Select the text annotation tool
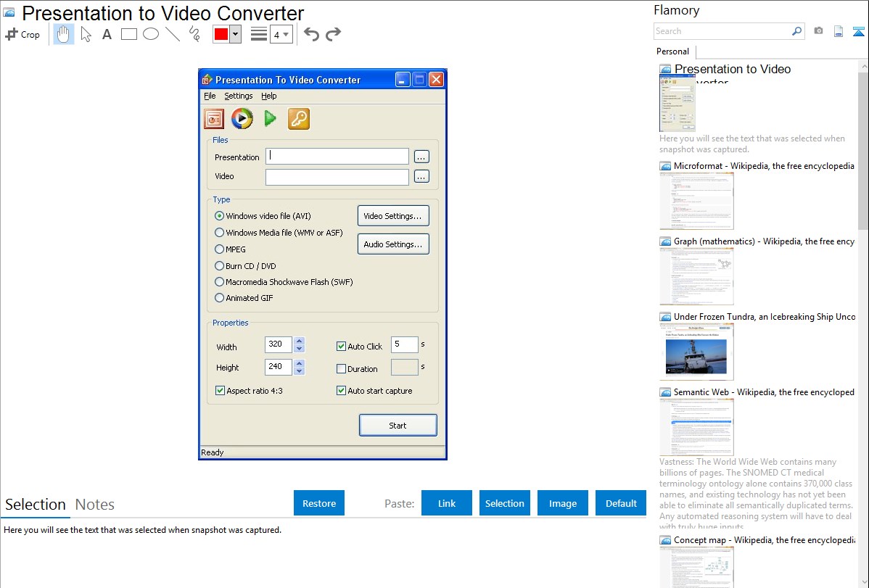 (x=107, y=34)
